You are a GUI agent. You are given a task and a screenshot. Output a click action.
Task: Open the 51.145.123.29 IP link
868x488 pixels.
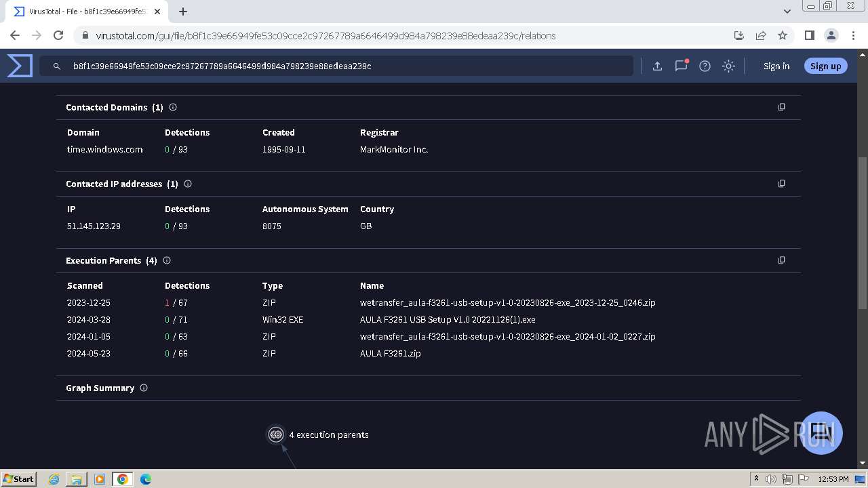94,226
